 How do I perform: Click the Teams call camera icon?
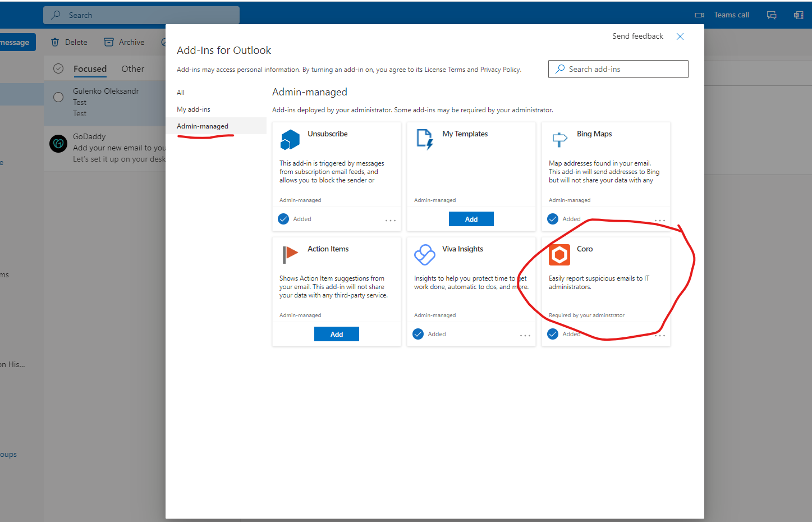[700, 15]
